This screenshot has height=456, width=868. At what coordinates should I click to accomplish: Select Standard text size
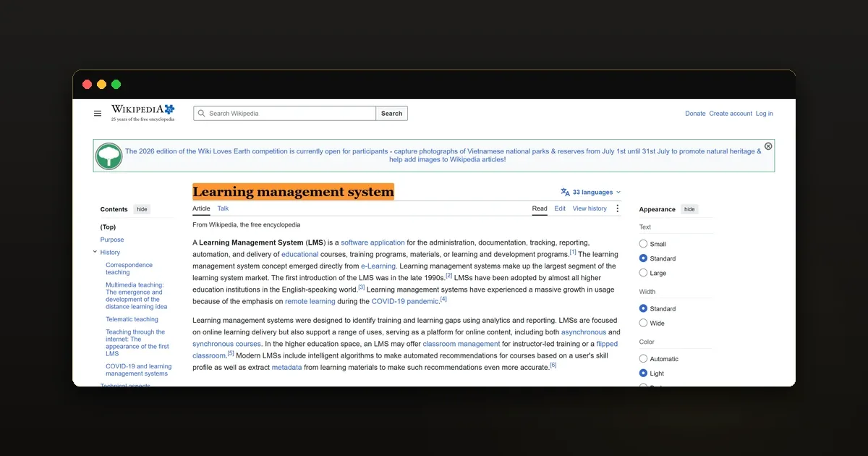pos(643,258)
